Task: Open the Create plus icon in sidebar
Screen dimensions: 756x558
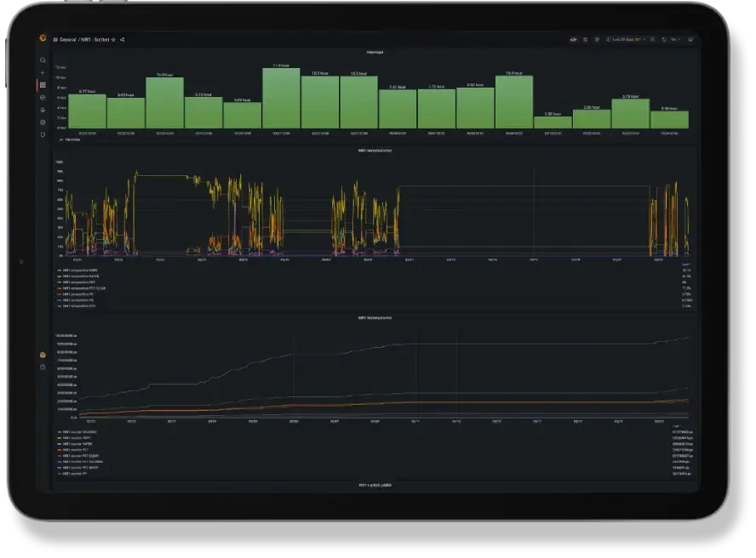Action: tap(43, 73)
